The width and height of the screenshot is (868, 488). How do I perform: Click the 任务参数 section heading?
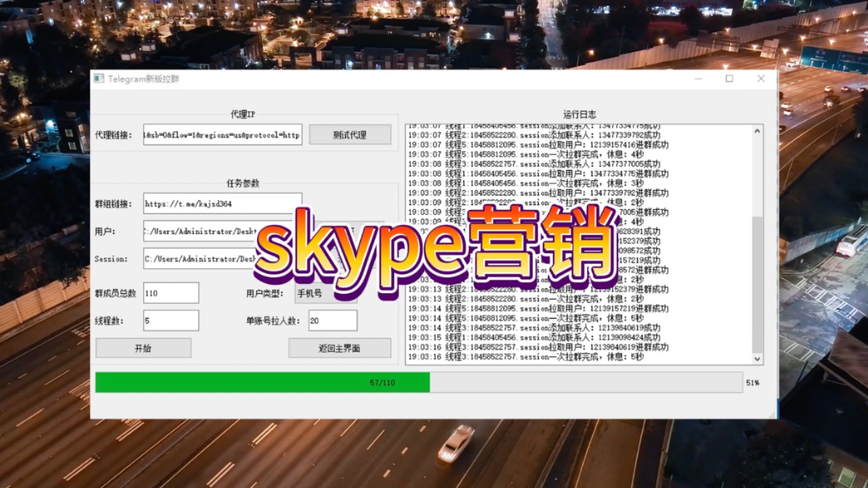coord(243,183)
